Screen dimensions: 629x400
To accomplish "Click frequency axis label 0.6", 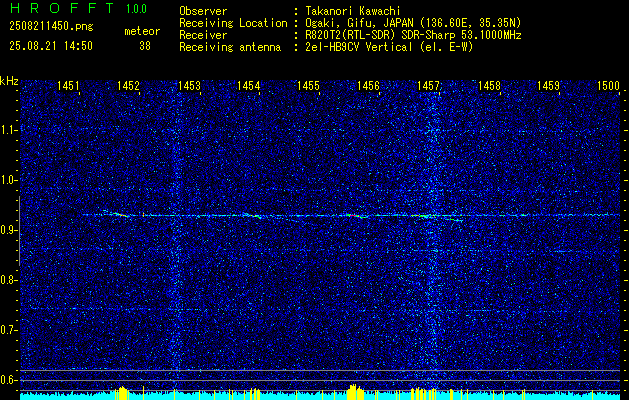I will point(9,380).
